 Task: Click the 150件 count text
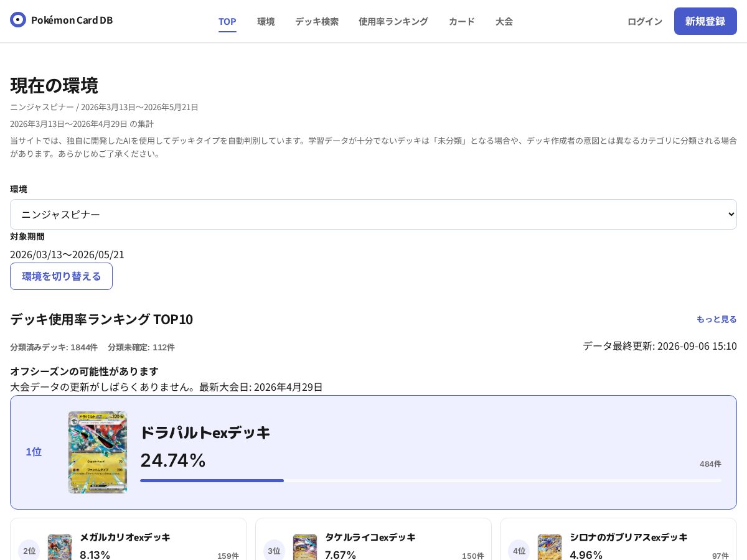(472, 556)
